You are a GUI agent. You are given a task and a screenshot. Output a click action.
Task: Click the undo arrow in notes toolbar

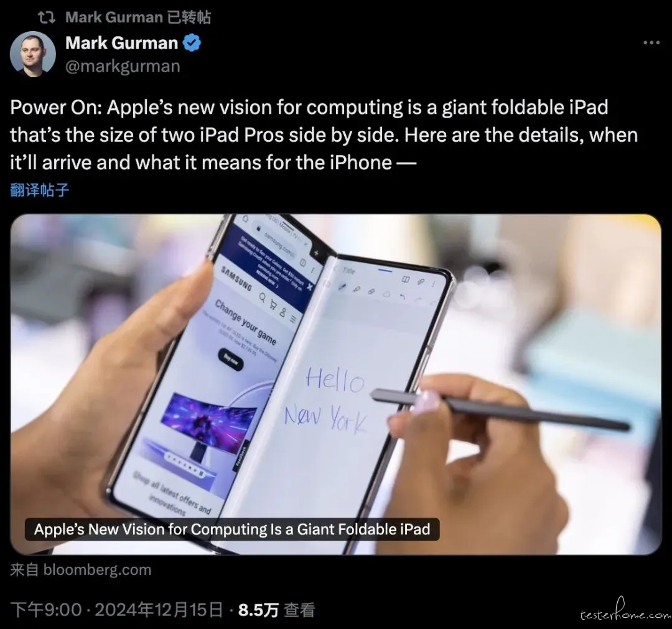point(402,297)
